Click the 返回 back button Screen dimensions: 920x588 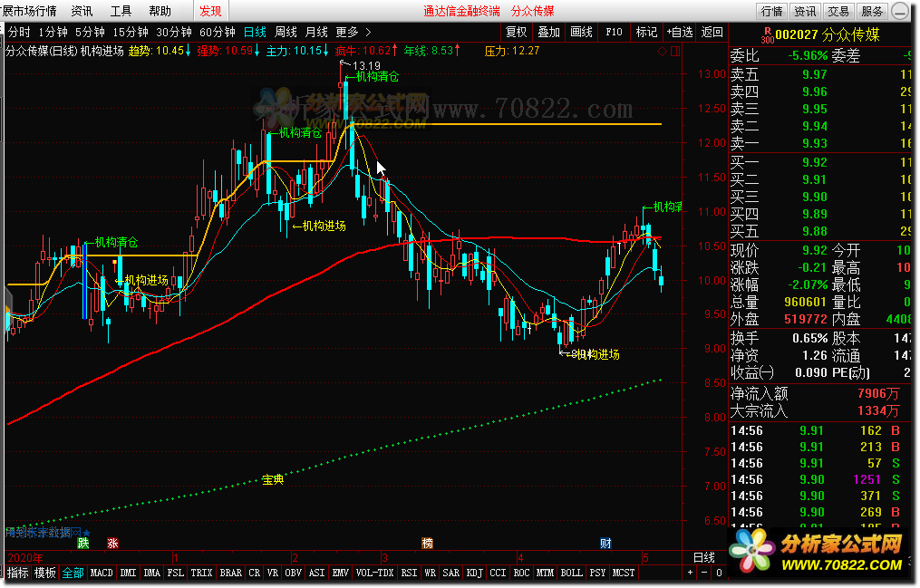coord(712,32)
